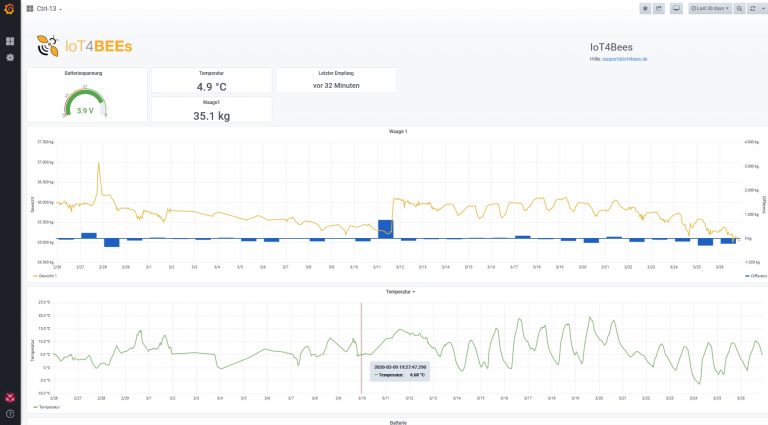This screenshot has height=425, width=768.
Task: Click the Batteriespannung panel title
Action: [83, 73]
